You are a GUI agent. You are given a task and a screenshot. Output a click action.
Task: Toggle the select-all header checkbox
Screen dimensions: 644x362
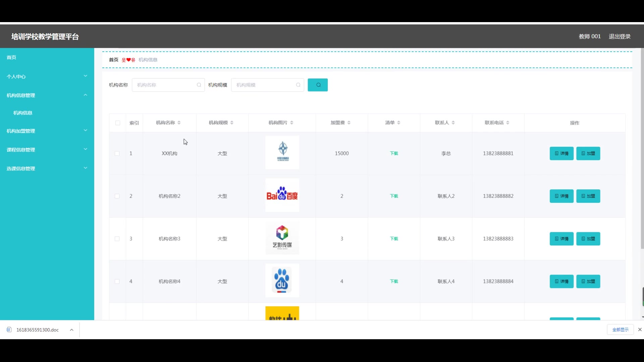point(118,123)
